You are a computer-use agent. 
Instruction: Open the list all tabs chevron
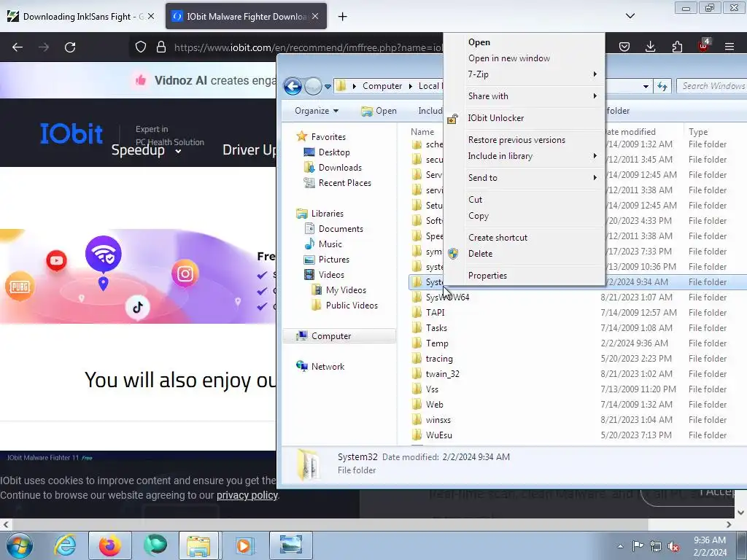[630, 16]
